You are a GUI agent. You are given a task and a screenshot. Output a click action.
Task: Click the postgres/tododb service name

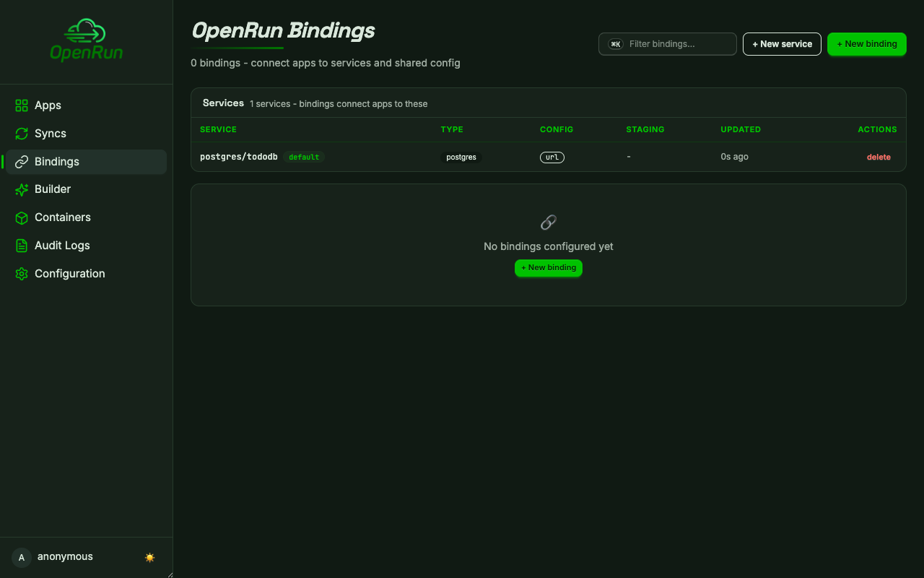(239, 157)
